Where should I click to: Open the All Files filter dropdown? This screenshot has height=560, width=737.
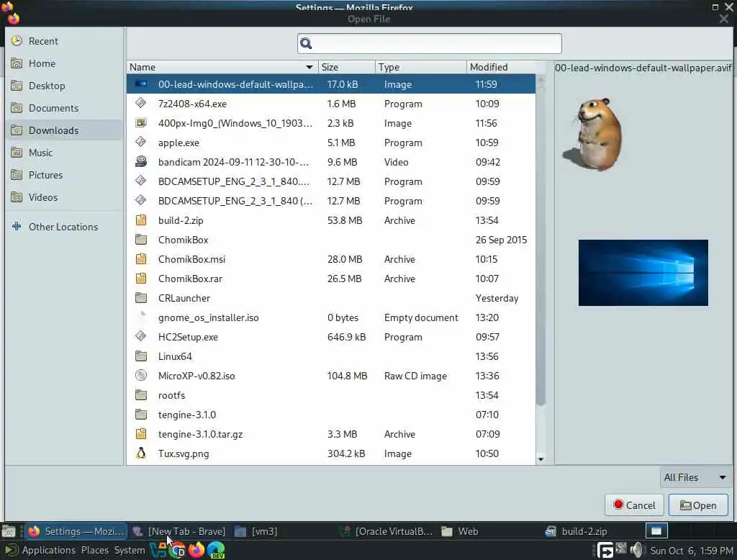(x=695, y=477)
